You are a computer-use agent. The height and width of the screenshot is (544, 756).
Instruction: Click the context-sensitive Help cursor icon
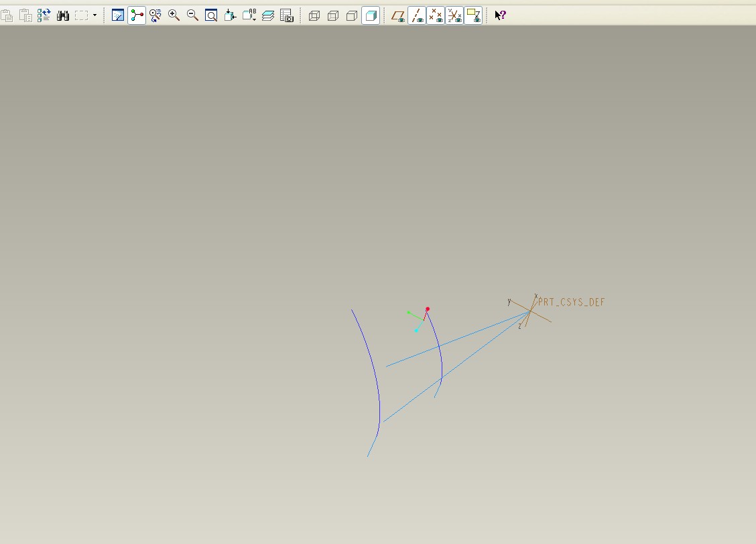click(x=501, y=15)
